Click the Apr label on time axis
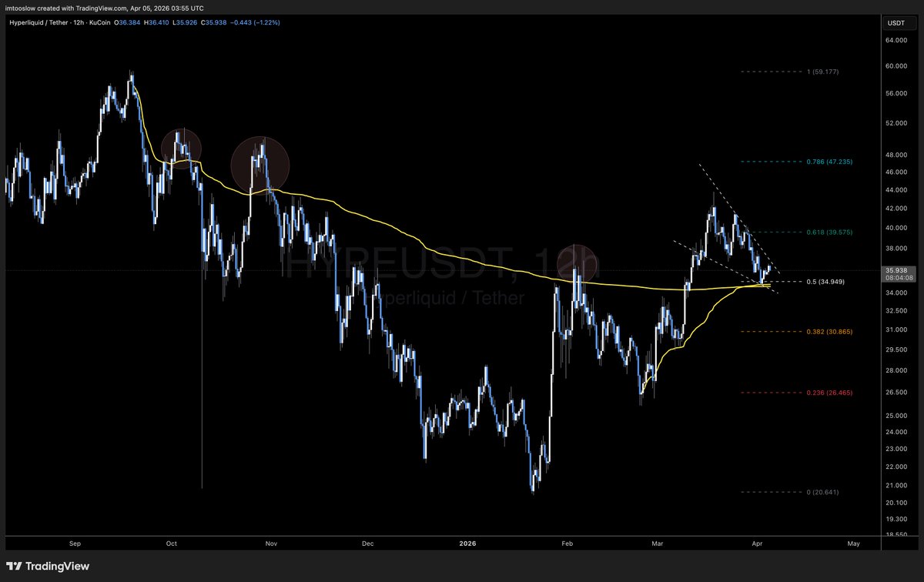Viewport: 924px width, 582px height. click(758, 544)
